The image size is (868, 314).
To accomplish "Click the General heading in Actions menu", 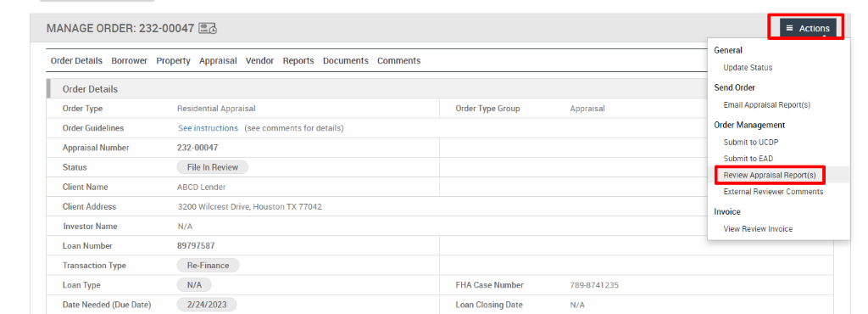I will click(x=728, y=50).
